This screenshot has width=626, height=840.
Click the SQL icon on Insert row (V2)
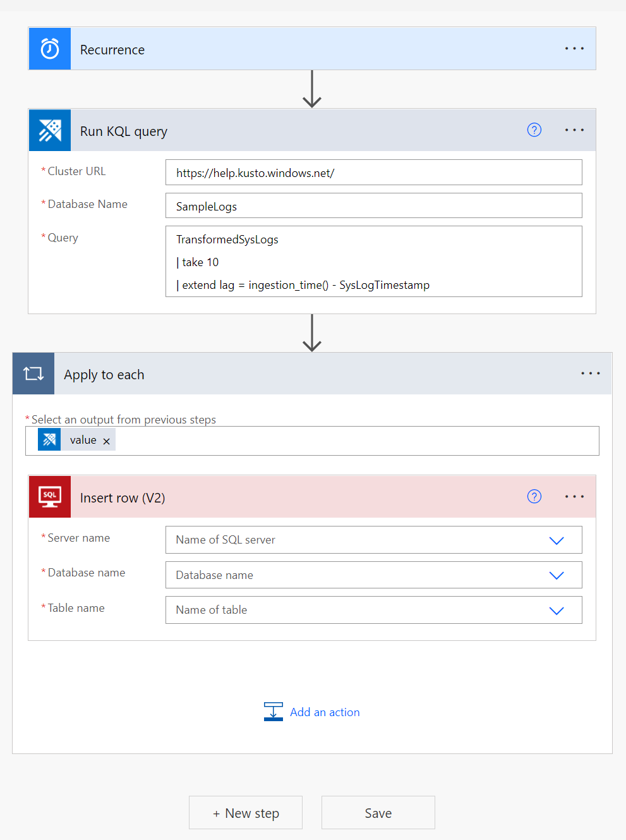tap(49, 497)
